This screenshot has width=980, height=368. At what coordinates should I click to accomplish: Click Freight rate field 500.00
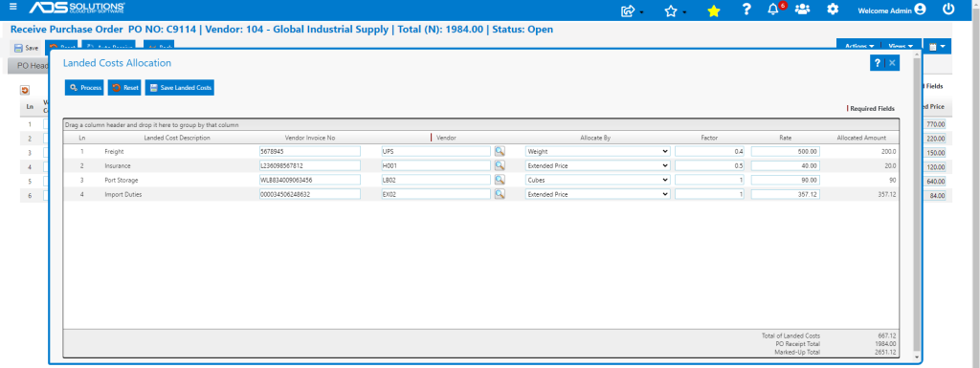(x=786, y=151)
